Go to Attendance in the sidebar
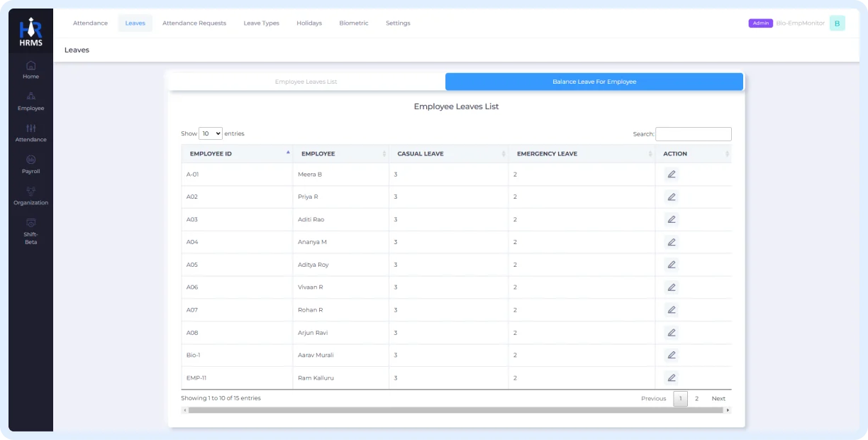Screen dimensions: 868x440 30,133
